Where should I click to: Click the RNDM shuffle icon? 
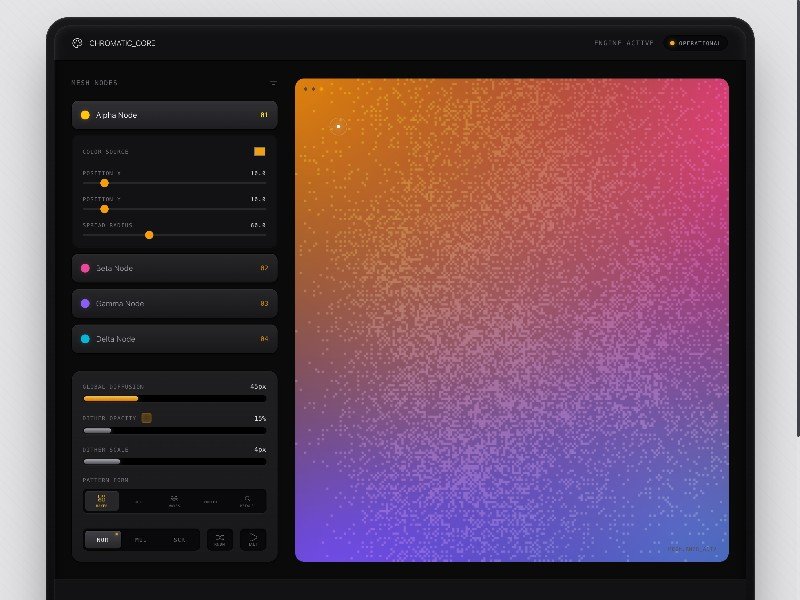click(221, 540)
